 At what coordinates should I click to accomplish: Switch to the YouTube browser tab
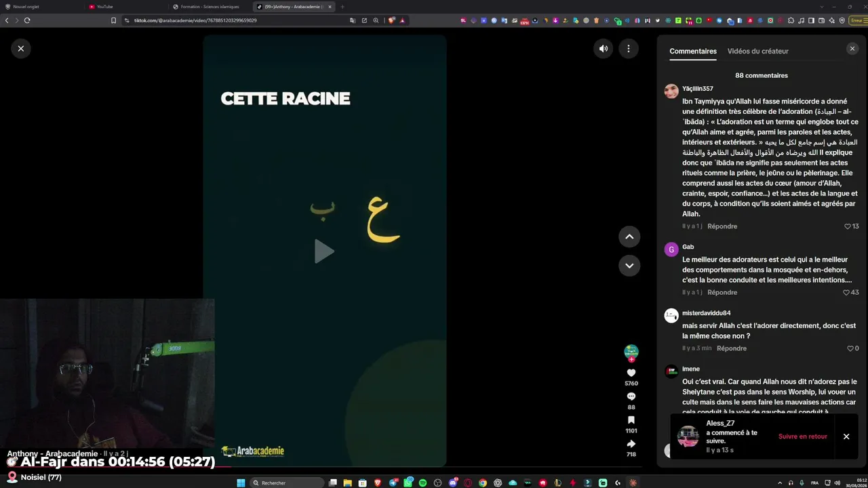[125, 7]
